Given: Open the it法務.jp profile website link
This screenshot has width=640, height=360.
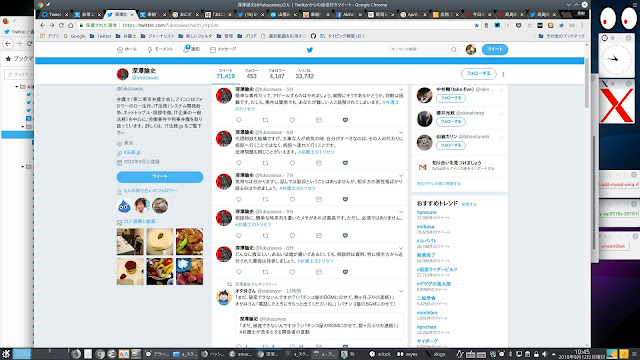Looking at the screenshot, I should point(132,152).
